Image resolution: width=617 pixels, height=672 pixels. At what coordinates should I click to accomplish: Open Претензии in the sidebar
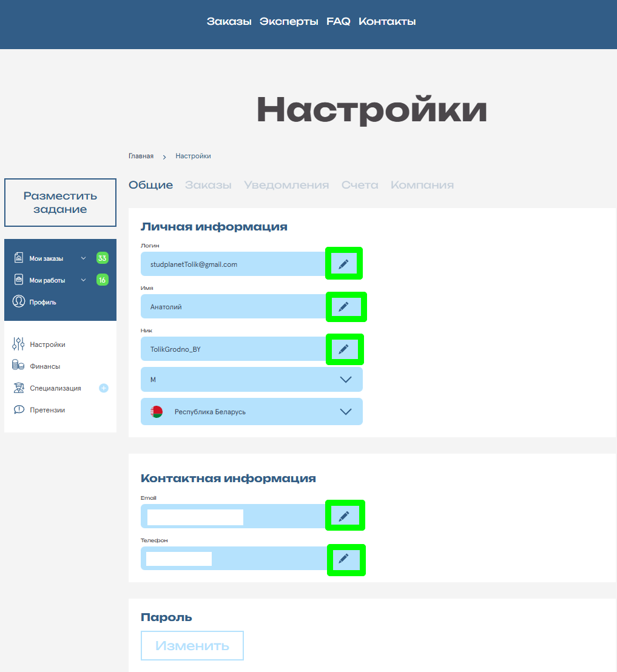click(47, 410)
